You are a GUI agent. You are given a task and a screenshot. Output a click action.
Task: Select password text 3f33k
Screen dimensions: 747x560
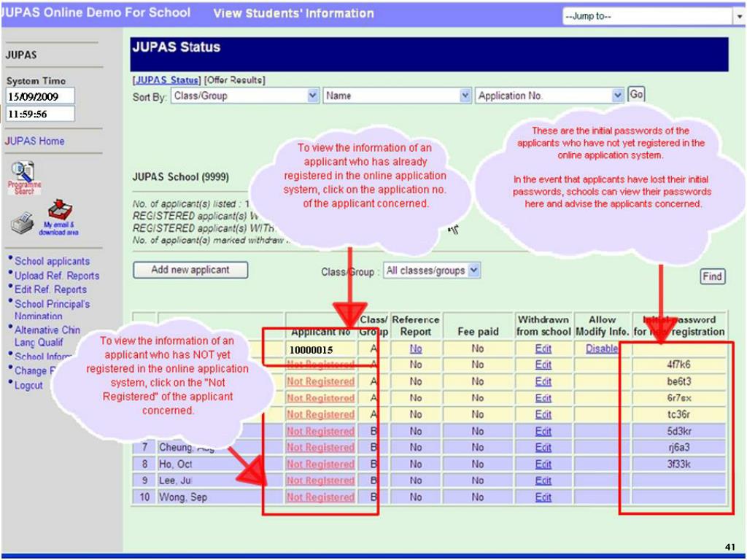click(x=679, y=464)
